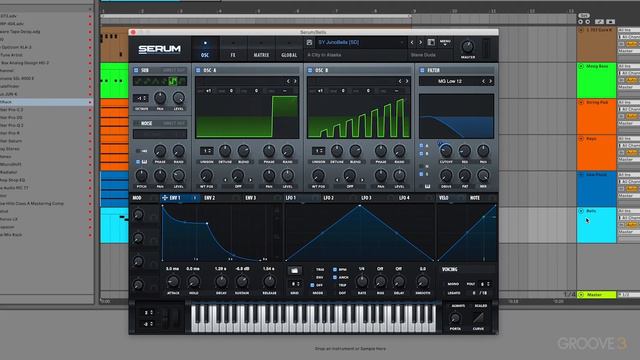Click the ENV 1 ATTACK knob
Screen dimensions: 640x360
click(x=173, y=282)
